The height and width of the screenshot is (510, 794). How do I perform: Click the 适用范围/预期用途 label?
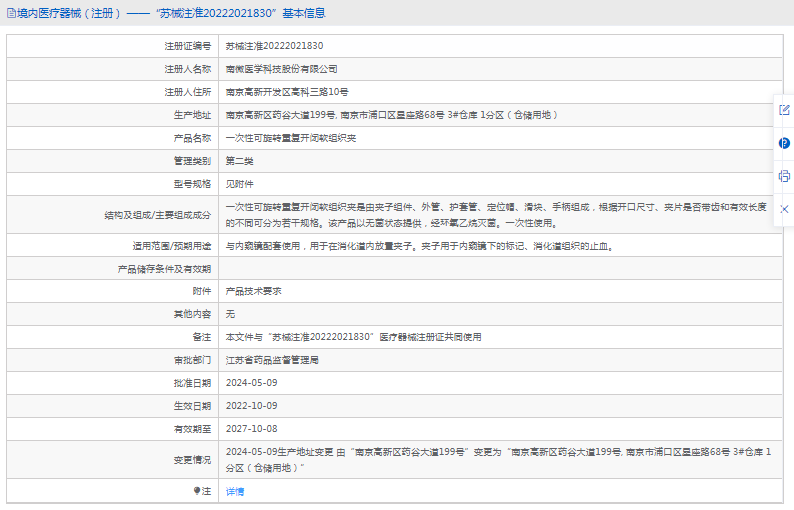tap(172, 246)
